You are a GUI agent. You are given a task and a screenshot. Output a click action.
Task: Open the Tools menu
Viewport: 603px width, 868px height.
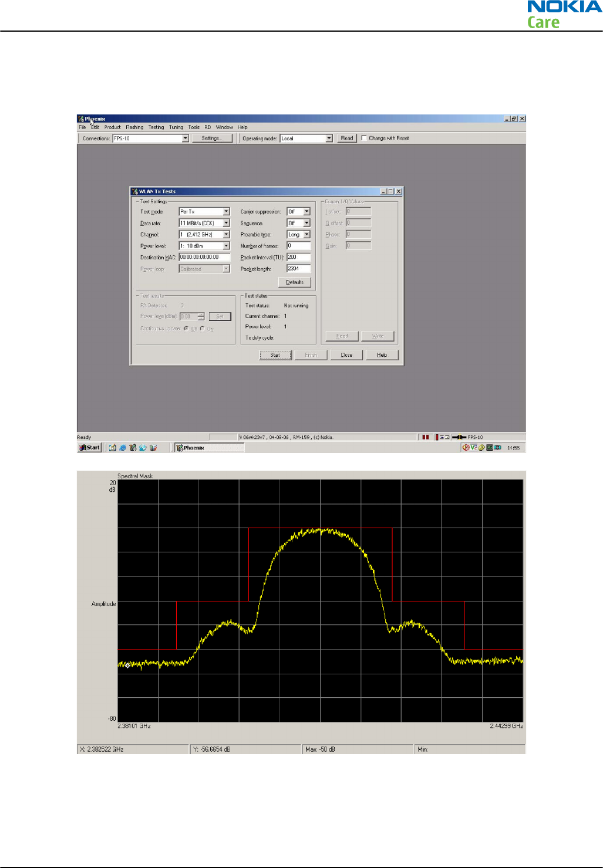[x=194, y=127]
